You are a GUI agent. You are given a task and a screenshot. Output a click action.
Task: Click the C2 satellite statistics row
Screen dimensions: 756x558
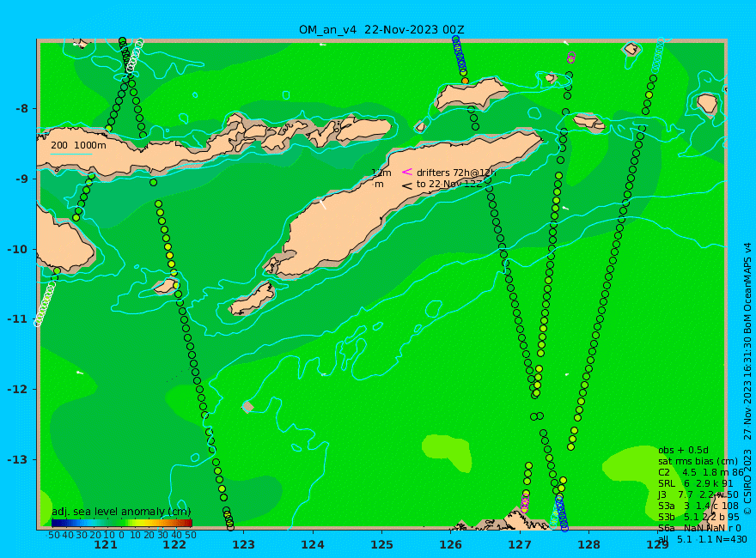[x=701, y=472]
